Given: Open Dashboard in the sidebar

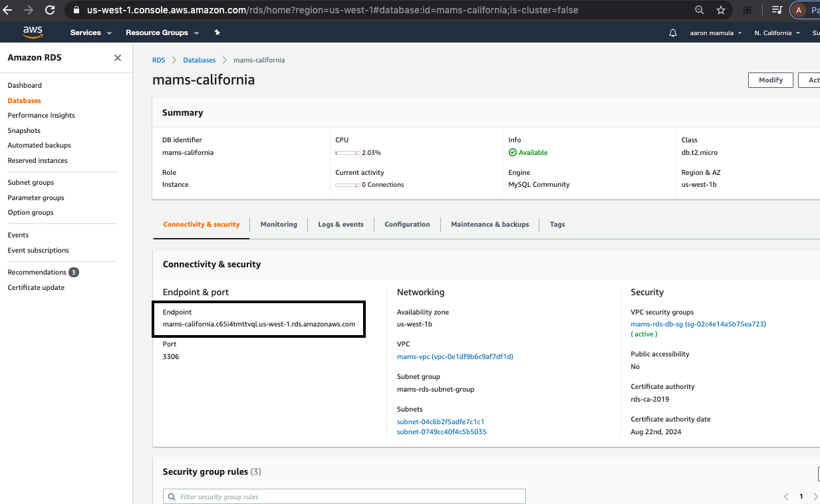Looking at the screenshot, I should 25,85.
